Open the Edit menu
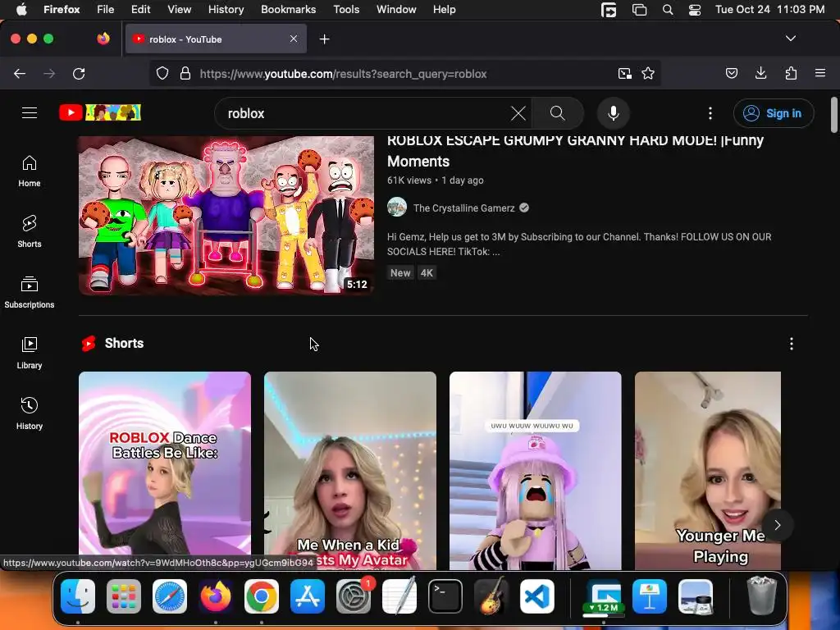 pos(141,10)
